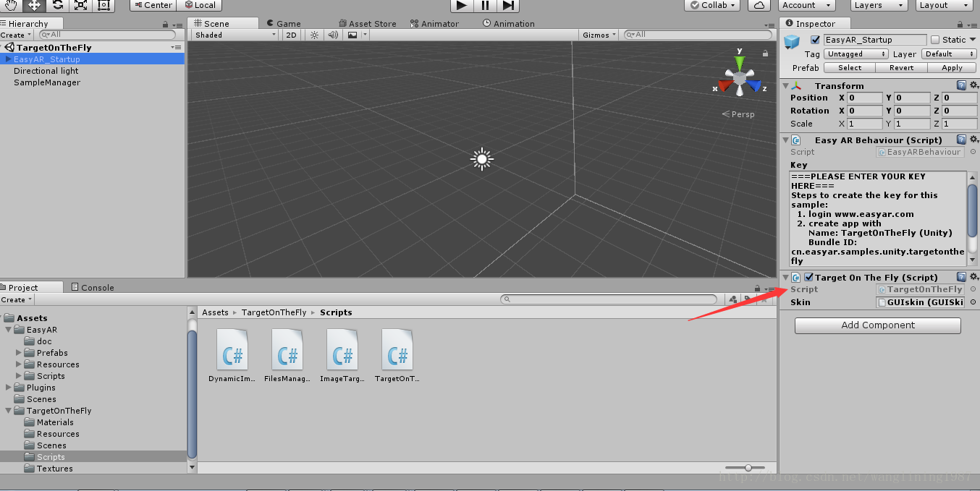Switch to the Asset Store tab

pos(368,24)
